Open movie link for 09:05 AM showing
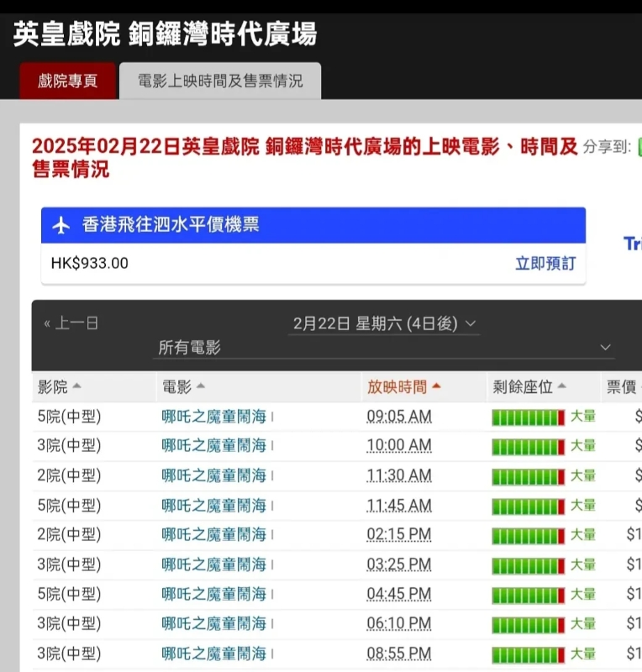 tap(214, 417)
